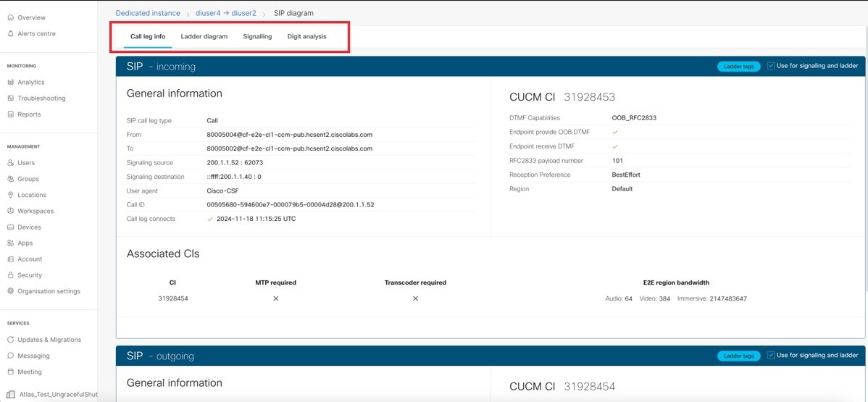Open Devices via its icon
This screenshot has height=402, width=868.
click(x=10, y=227)
